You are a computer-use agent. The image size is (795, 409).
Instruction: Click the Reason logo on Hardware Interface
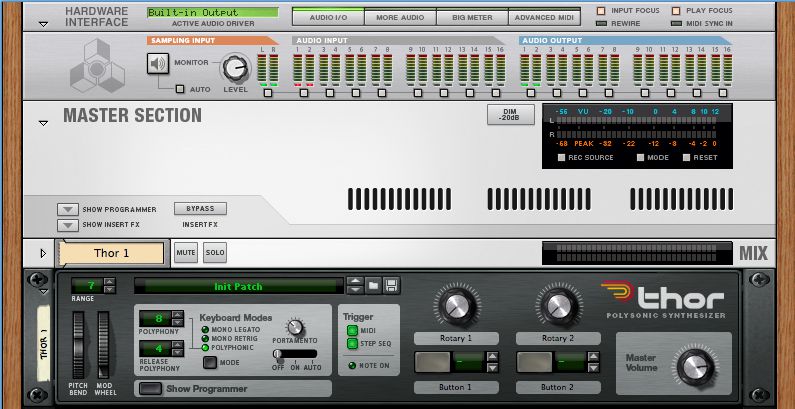tap(96, 66)
